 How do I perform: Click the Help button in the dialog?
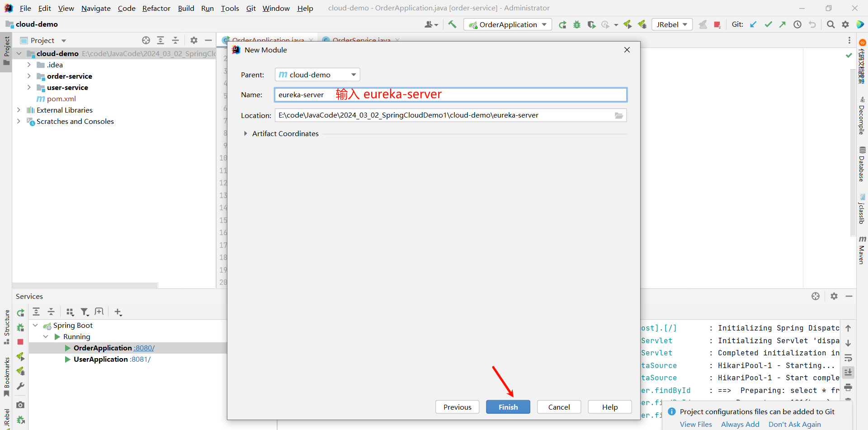pyautogui.click(x=610, y=407)
